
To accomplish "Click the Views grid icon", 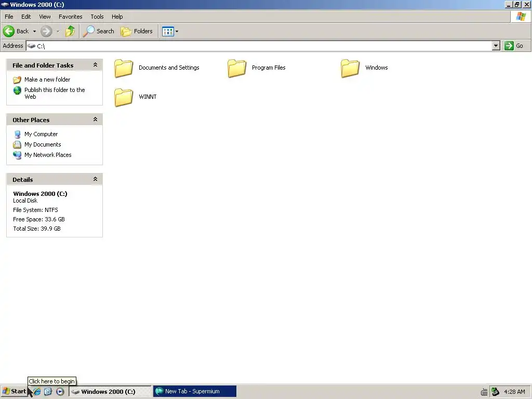I will 168,31.
